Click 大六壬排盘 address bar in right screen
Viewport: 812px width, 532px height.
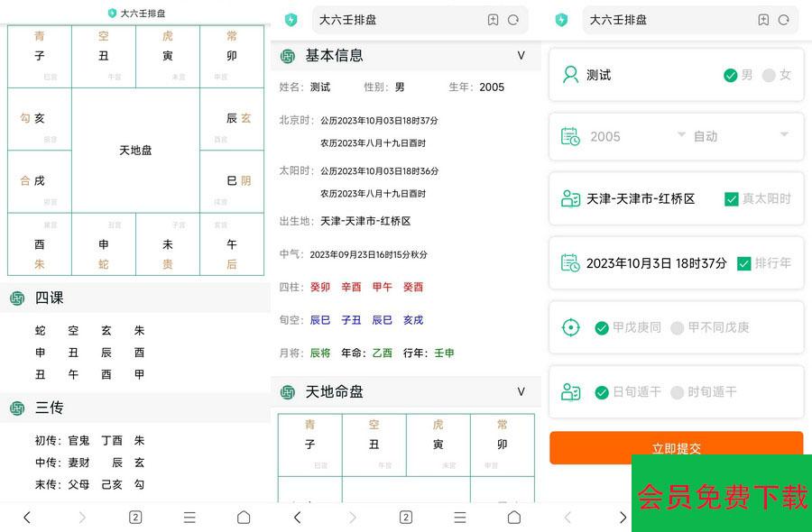click(690, 20)
